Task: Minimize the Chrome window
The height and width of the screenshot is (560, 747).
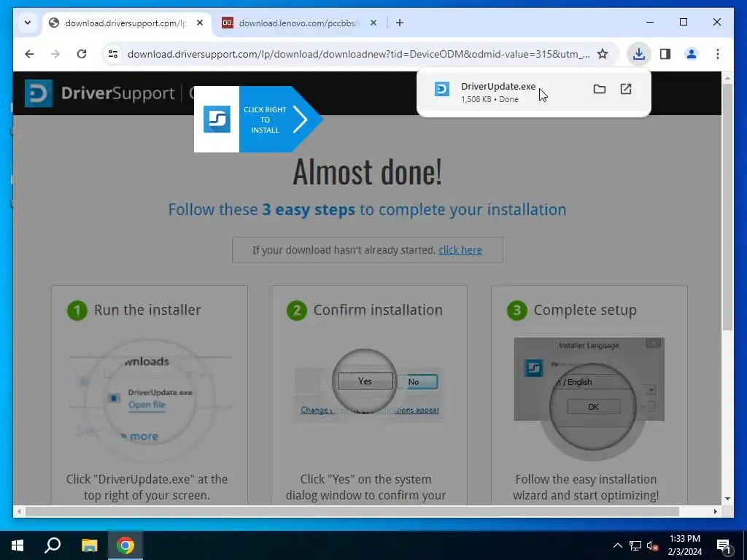Action: pyautogui.click(x=650, y=23)
